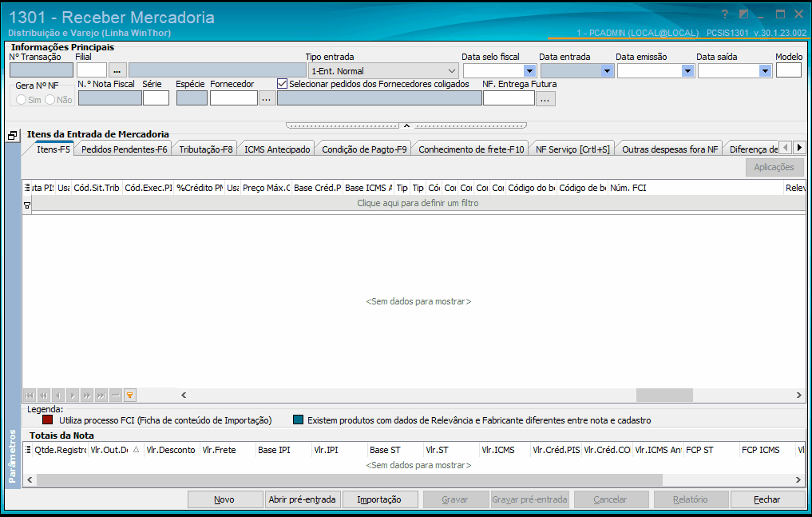Click the Vlr.Out.De sort triangle

click(x=137, y=450)
